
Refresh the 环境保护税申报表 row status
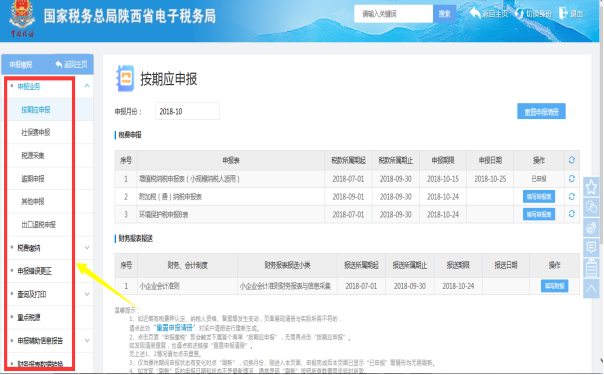tap(572, 214)
